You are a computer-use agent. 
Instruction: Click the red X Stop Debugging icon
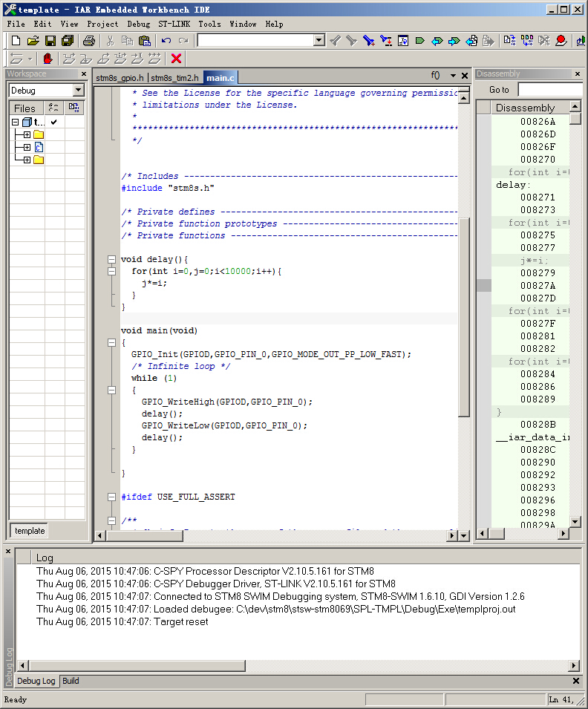176,59
